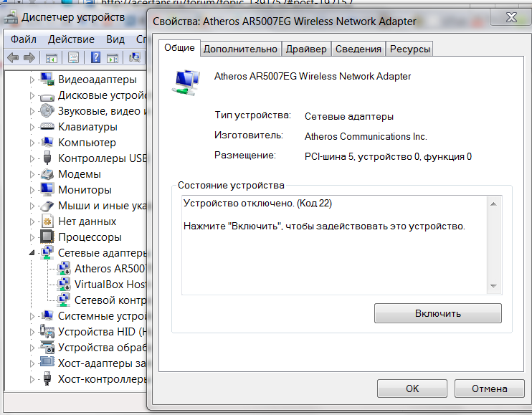Confirm with the OK button
The width and height of the screenshot is (532, 415).
412,388
